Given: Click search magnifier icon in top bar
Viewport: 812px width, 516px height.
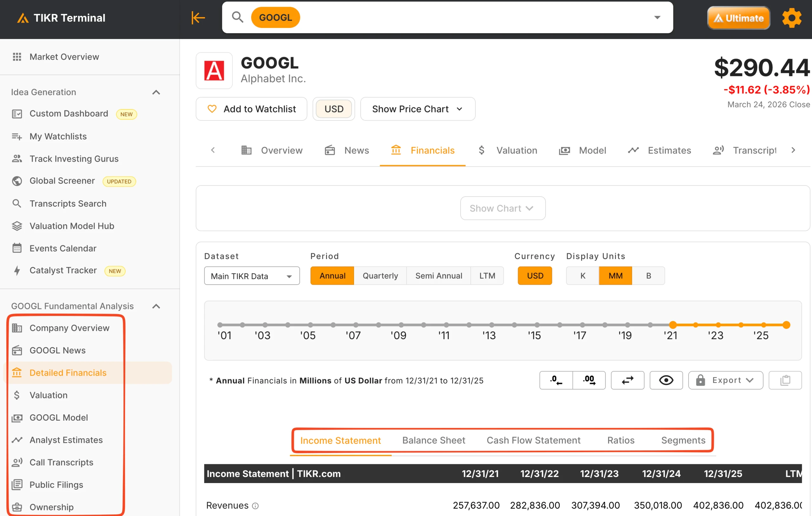Looking at the screenshot, I should (x=237, y=17).
